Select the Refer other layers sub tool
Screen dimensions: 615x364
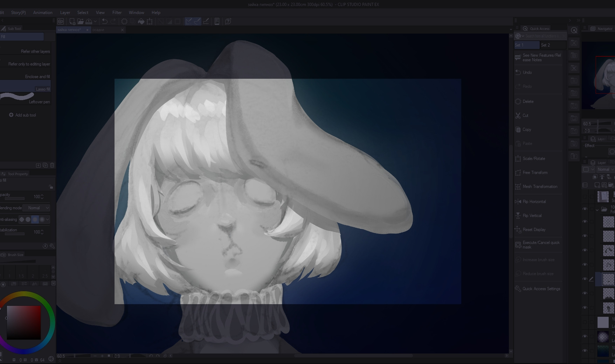[26, 49]
